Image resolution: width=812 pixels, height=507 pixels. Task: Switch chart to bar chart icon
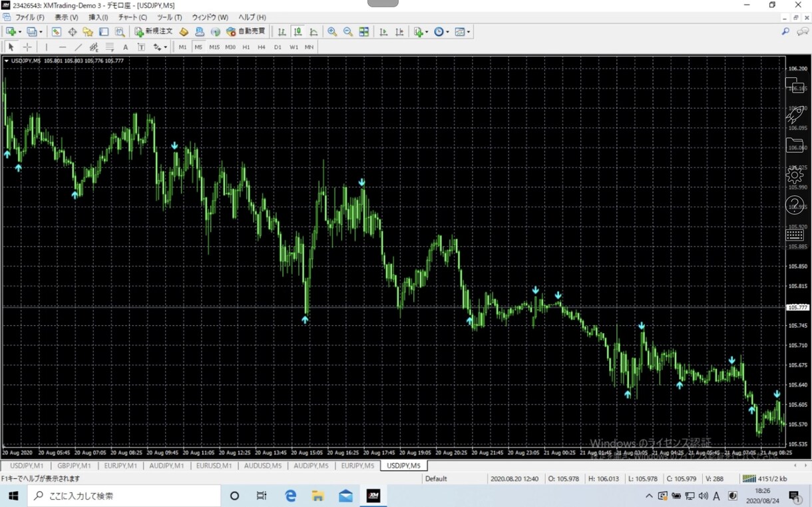282,31
